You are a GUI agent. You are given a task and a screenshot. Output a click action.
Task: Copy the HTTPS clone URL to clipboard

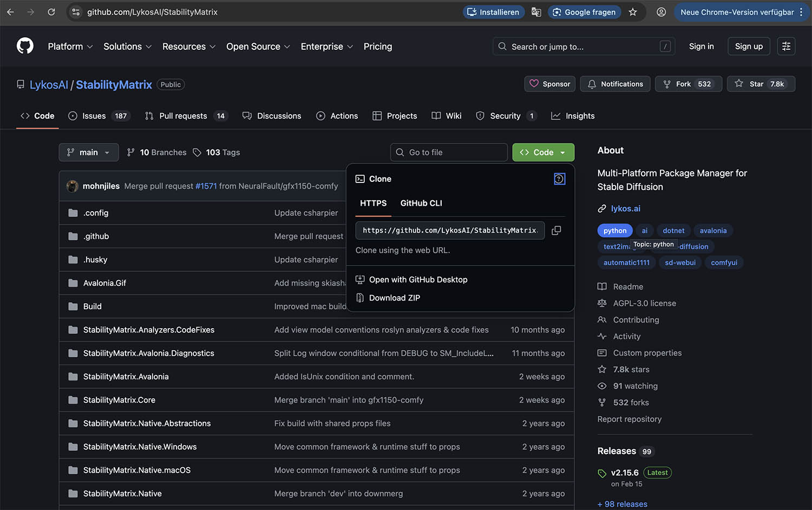[556, 231]
